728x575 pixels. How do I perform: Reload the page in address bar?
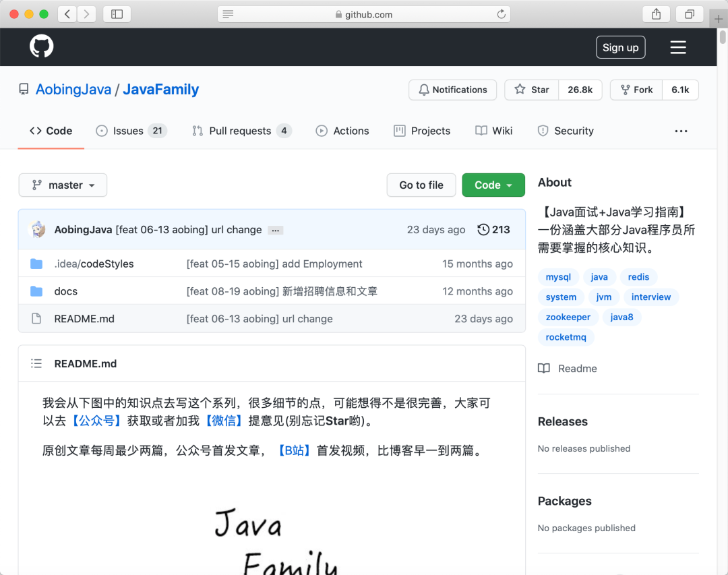[x=501, y=14]
